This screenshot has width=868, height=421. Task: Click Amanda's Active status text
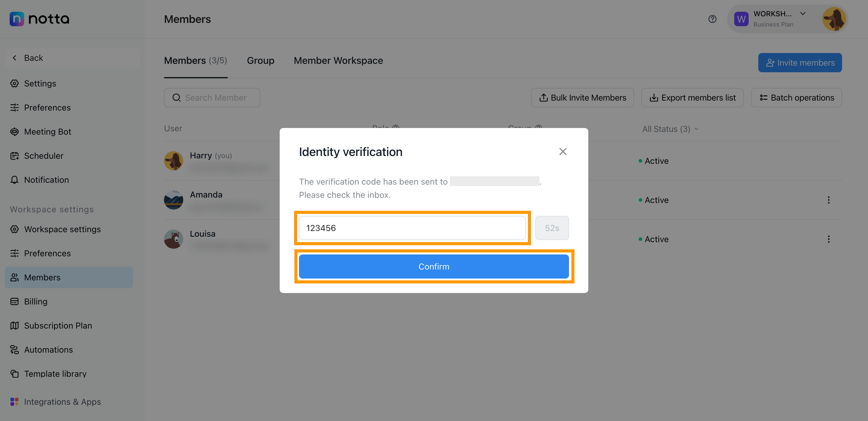[656, 200]
